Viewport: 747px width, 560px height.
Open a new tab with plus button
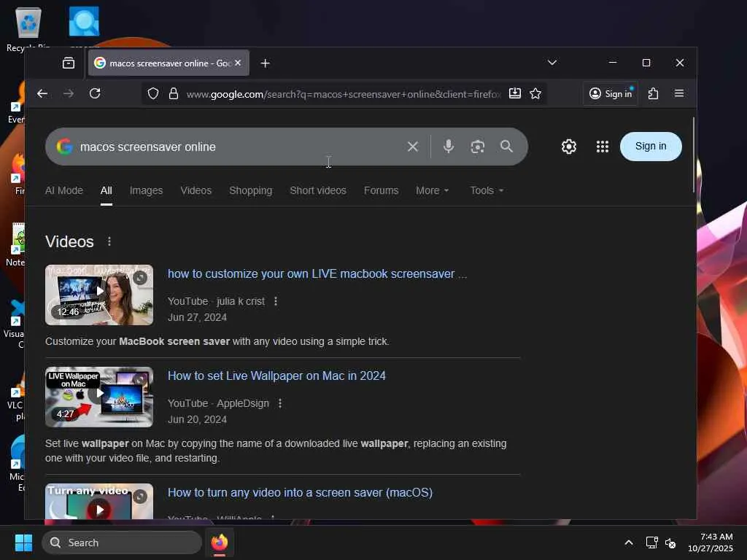[266, 63]
